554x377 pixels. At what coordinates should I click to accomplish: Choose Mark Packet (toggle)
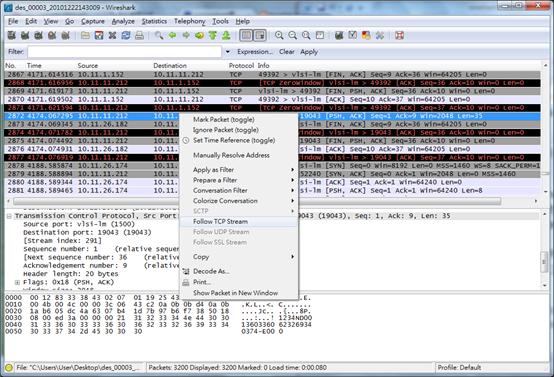point(224,119)
